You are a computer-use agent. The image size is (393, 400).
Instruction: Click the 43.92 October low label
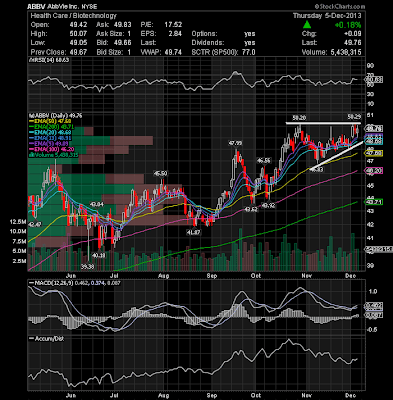(268, 206)
